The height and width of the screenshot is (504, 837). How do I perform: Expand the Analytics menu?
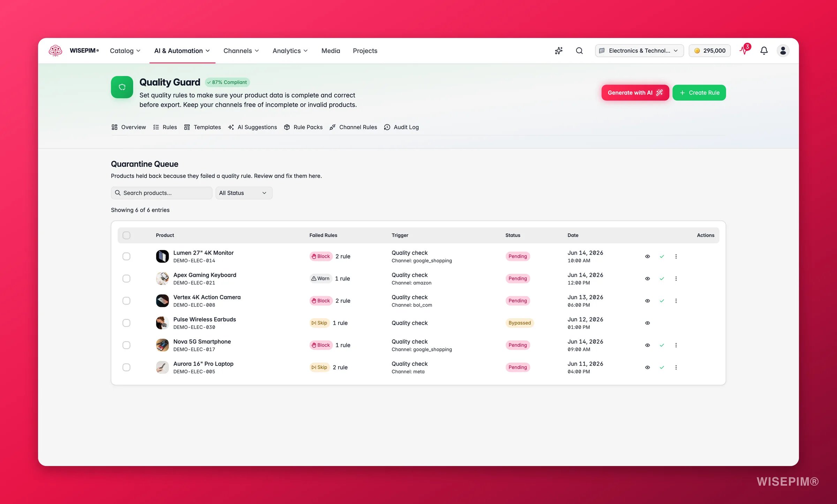pos(290,51)
